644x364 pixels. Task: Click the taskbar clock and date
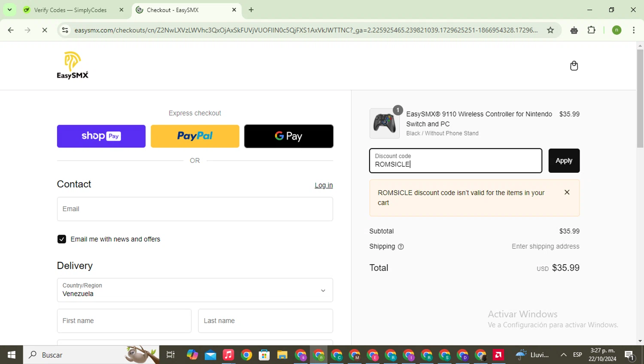(x=602, y=355)
